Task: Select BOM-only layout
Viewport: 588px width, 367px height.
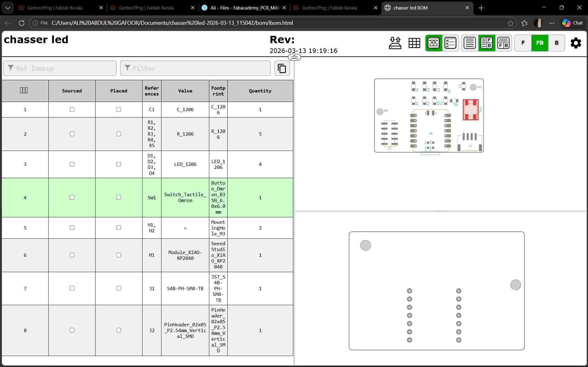Action: coord(470,43)
